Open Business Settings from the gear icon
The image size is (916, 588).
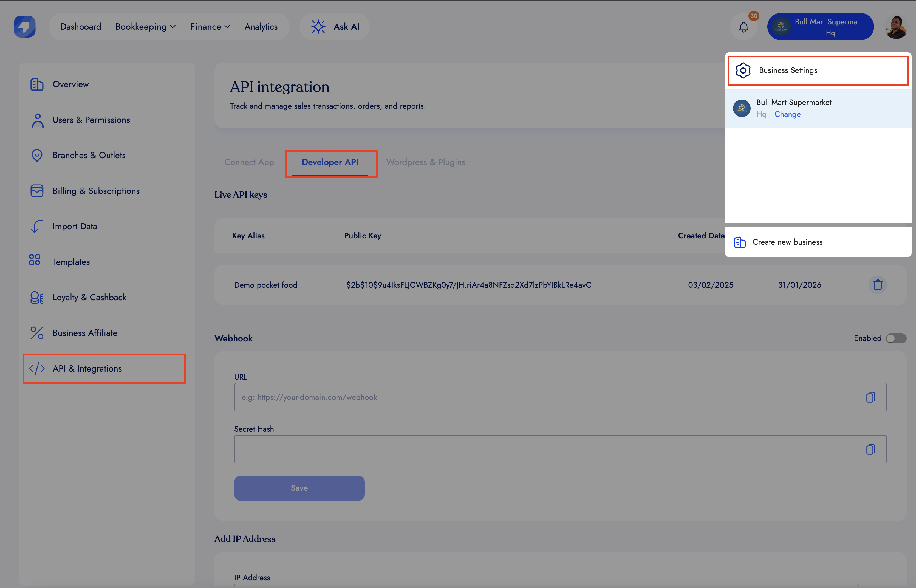[743, 71]
